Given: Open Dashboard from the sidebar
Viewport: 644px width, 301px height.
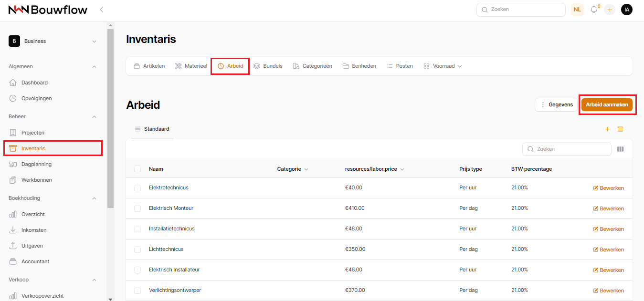Looking at the screenshot, I should click(34, 83).
